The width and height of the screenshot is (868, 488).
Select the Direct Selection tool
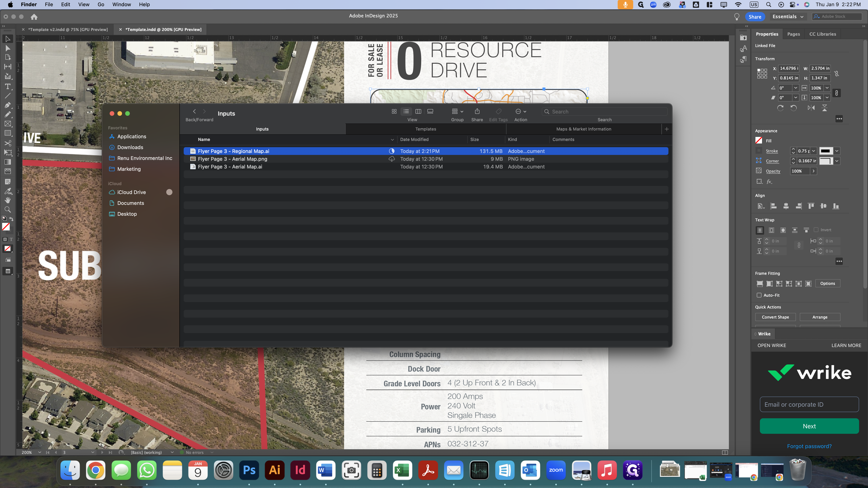coord(8,48)
